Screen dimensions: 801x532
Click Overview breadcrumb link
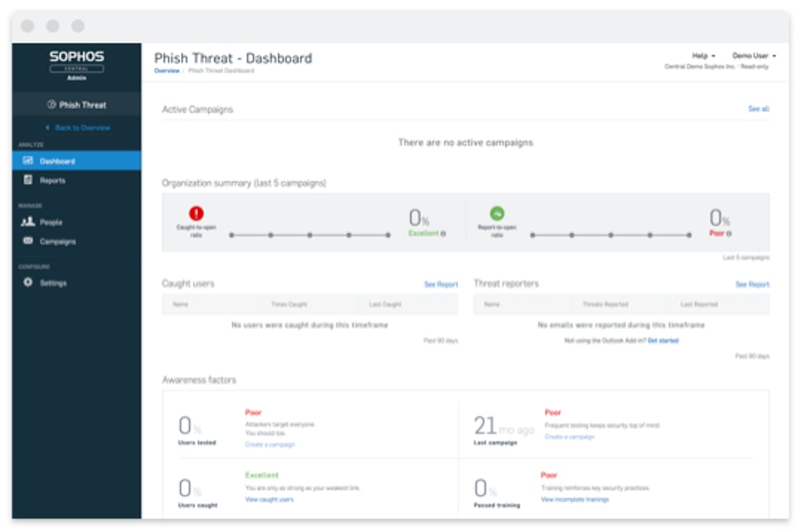point(167,71)
